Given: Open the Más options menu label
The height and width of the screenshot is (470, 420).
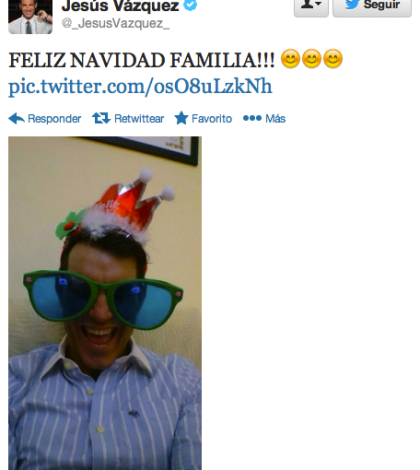Looking at the screenshot, I should (x=275, y=118).
